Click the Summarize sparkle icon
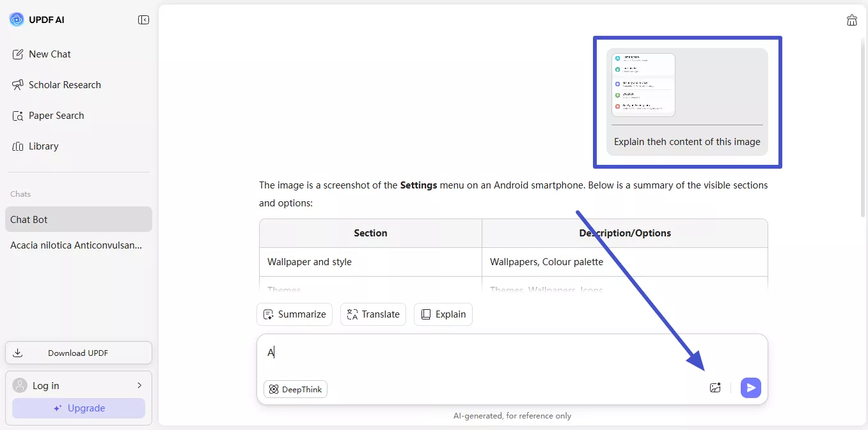 267,314
